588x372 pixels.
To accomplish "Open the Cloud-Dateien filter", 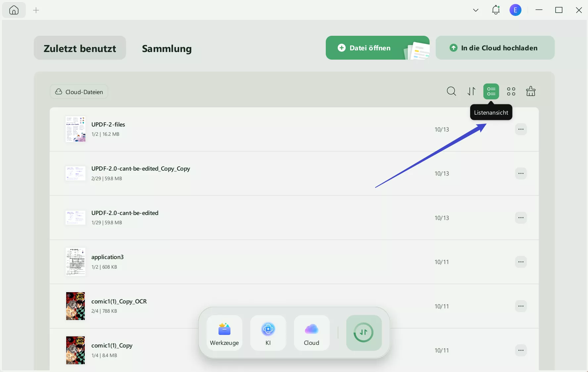I will pos(79,92).
